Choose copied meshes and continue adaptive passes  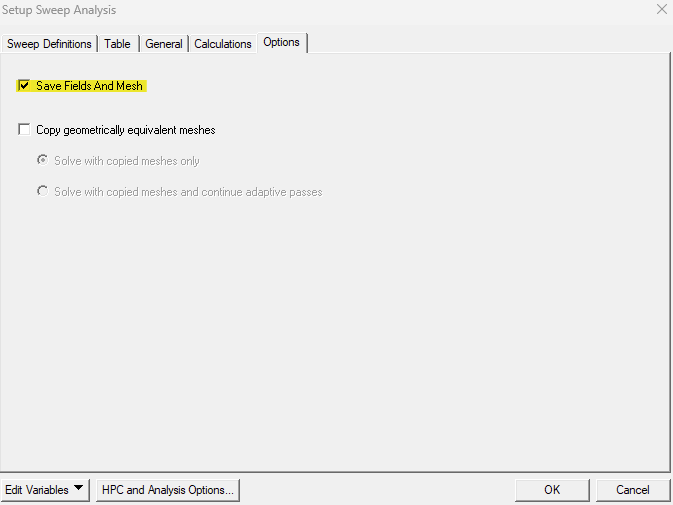tap(43, 191)
